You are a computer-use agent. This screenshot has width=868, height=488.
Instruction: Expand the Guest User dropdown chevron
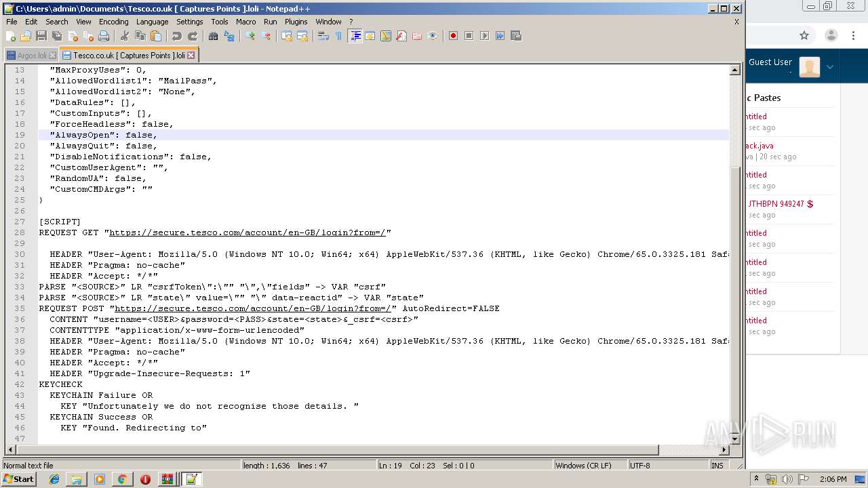click(x=829, y=67)
